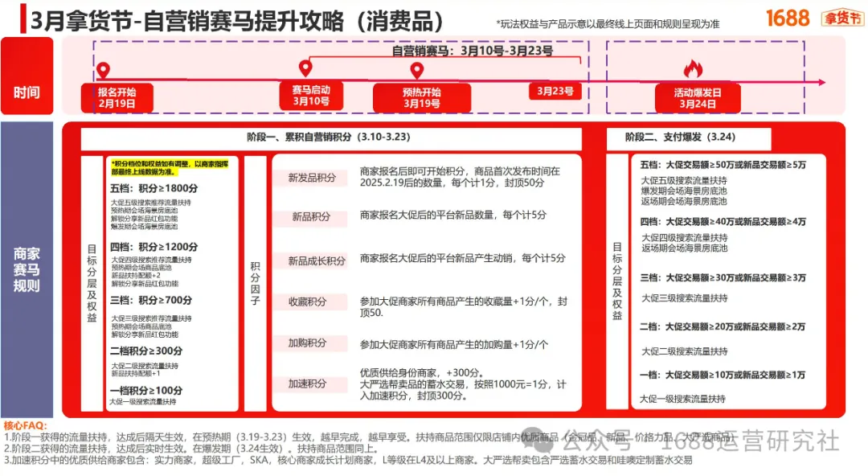Click 五档：大促交易额≥50万 heading
This screenshot has height=476, width=868.
click(x=723, y=165)
